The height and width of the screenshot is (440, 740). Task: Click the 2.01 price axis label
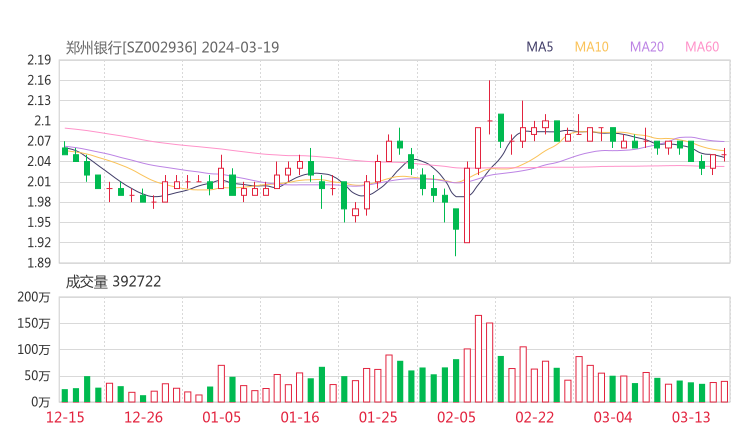(x=39, y=182)
